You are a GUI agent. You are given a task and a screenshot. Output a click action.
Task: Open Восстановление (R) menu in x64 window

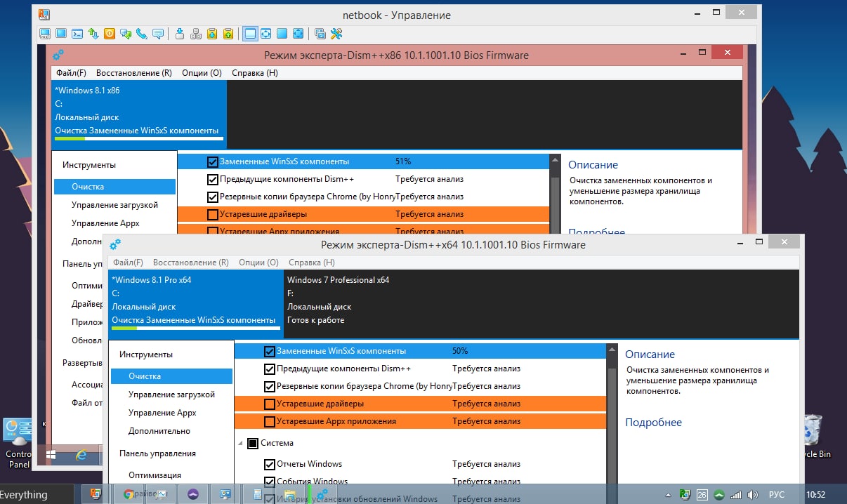click(x=191, y=263)
